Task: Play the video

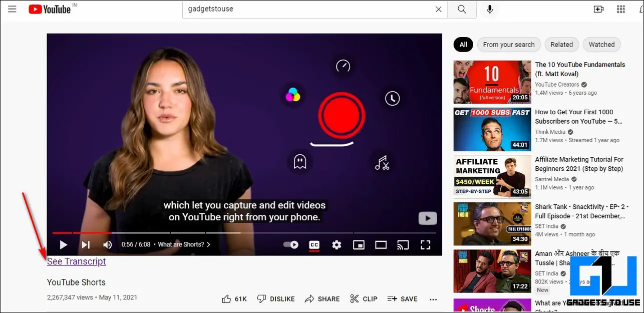Action: 64,245
